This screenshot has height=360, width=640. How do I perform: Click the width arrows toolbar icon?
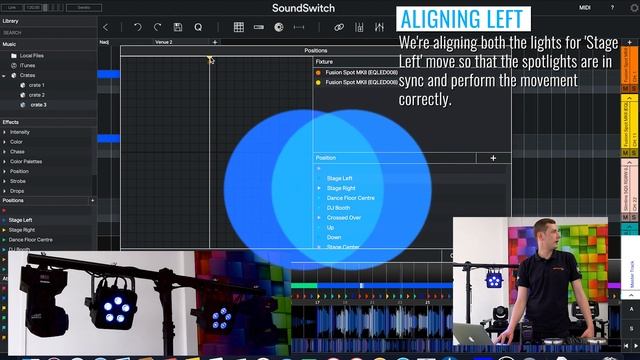pyautogui.click(x=299, y=27)
